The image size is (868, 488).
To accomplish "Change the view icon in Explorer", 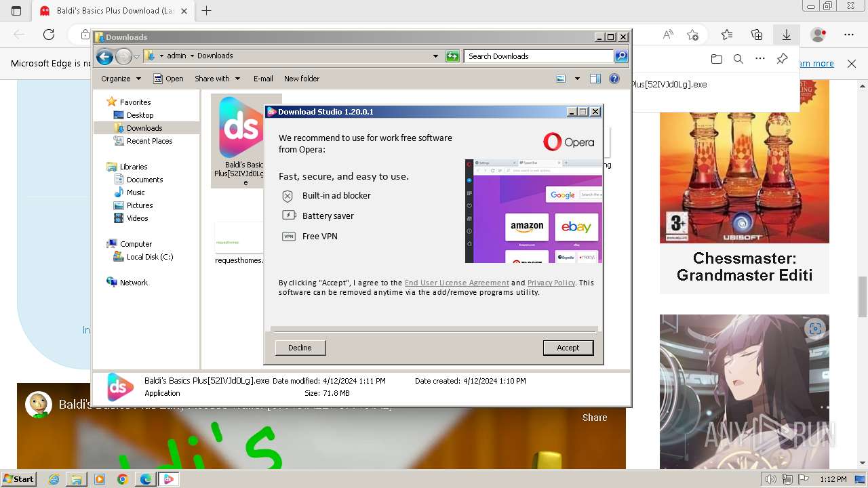I will 561,79.
